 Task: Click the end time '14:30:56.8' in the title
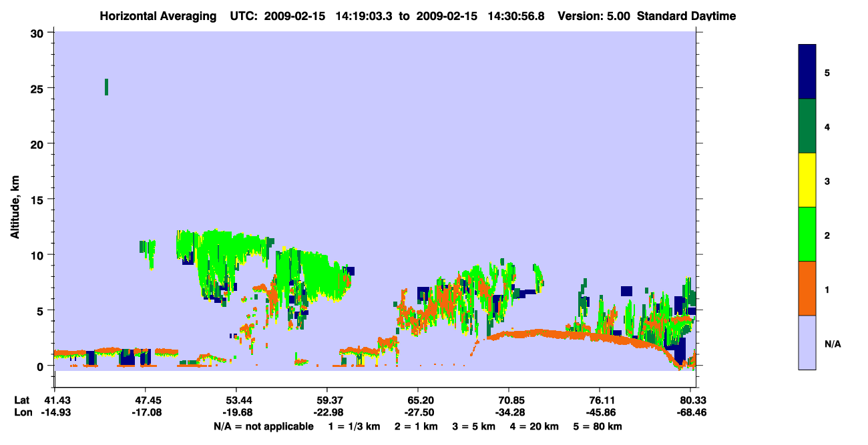(515, 16)
